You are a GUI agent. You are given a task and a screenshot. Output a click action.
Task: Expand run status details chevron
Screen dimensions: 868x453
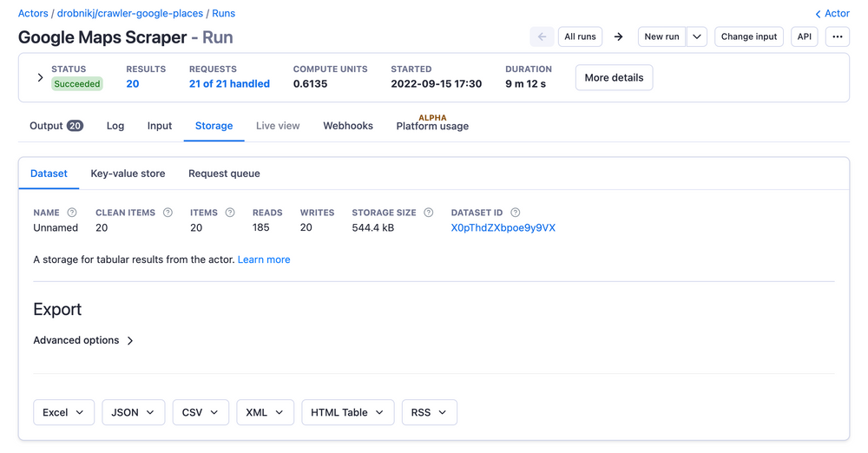click(x=40, y=77)
